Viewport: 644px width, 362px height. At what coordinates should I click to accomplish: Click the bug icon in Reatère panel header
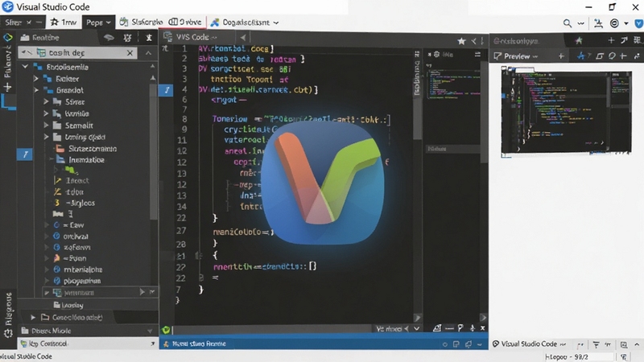[127, 38]
